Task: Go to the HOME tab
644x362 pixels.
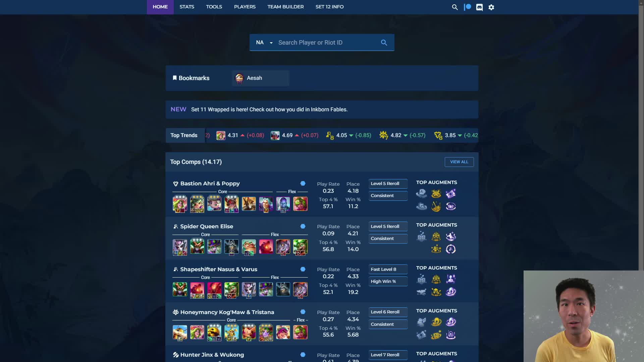Action: point(160,7)
